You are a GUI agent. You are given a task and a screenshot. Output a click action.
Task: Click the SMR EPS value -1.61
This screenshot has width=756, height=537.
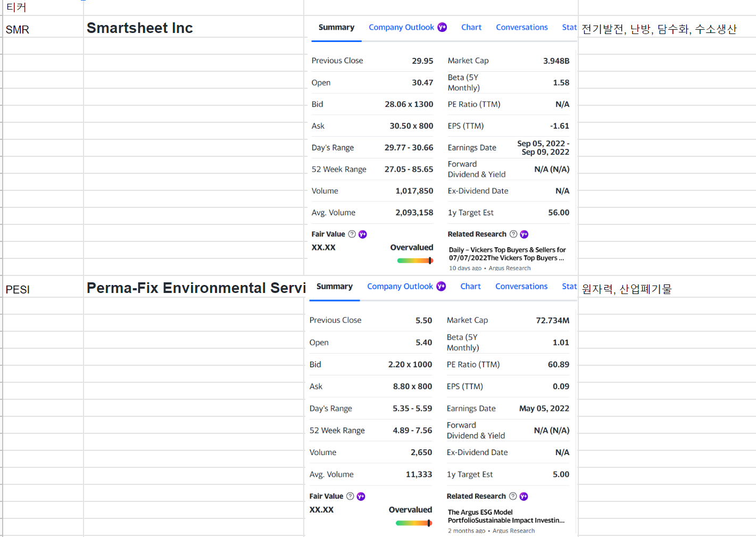(559, 126)
